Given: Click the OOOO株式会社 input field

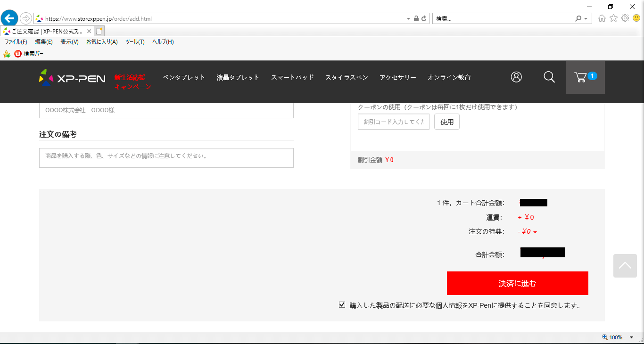Looking at the screenshot, I should click(166, 110).
